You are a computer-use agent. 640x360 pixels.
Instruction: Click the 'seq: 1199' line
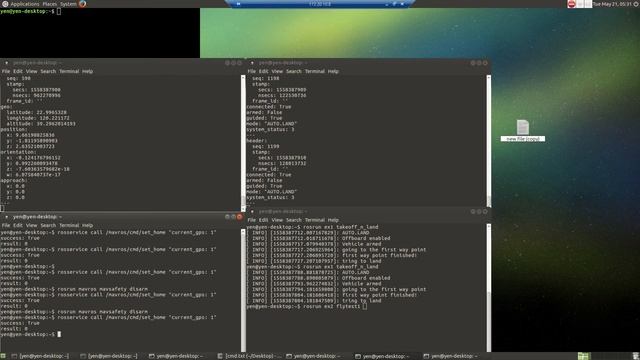(x=266, y=146)
